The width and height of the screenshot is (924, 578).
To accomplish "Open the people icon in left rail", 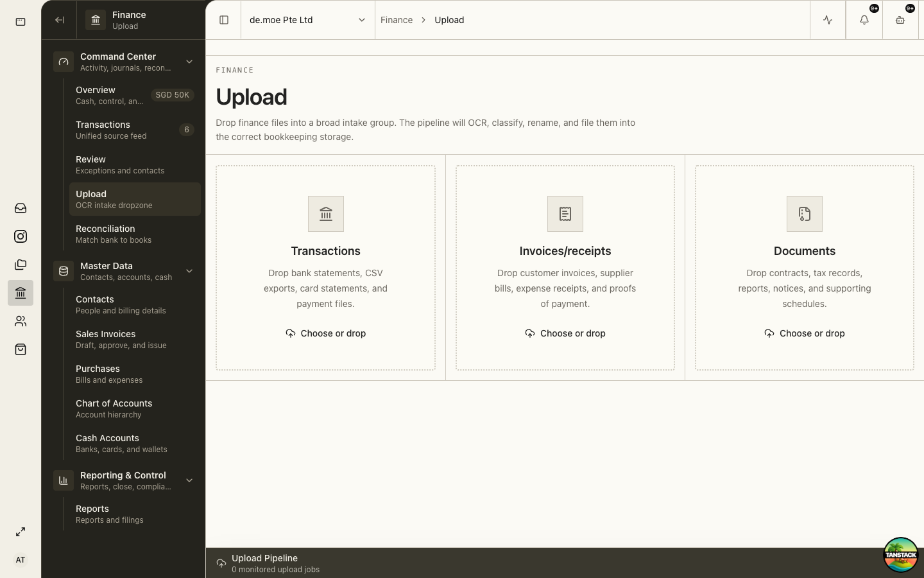I will coord(21,321).
